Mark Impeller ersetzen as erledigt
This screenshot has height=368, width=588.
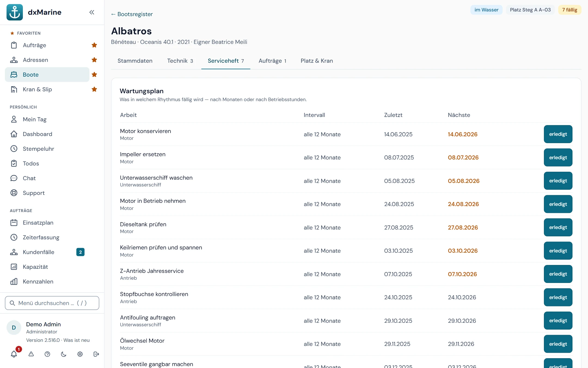(558, 158)
